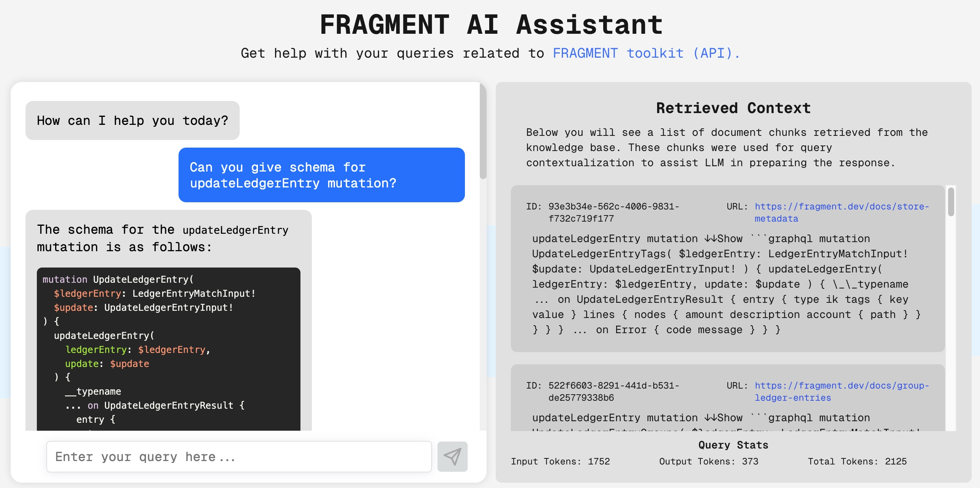This screenshot has height=488, width=980.
Task: Open the fragment.dev/docs/group-ledger-entries URL link
Action: pos(841,392)
